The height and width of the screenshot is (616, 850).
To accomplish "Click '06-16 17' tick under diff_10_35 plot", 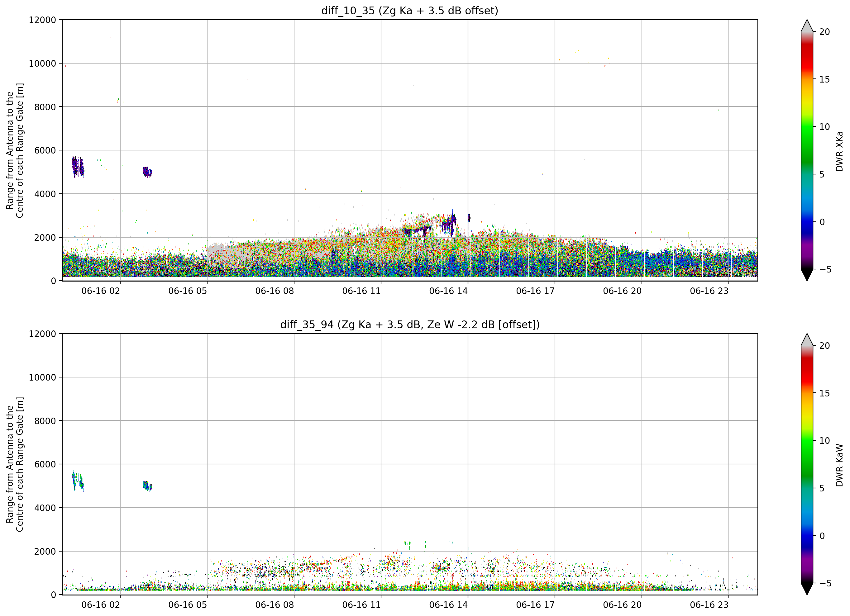I will click(x=536, y=291).
